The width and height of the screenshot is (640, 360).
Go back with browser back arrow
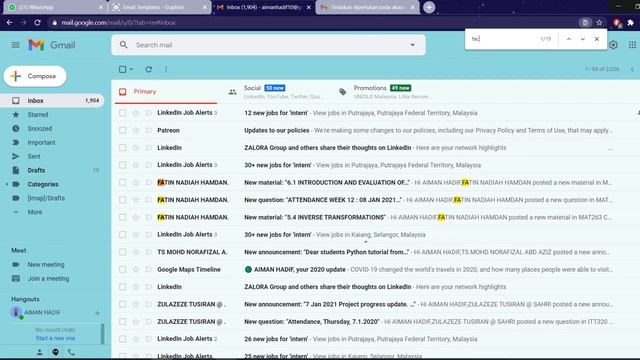9,23
